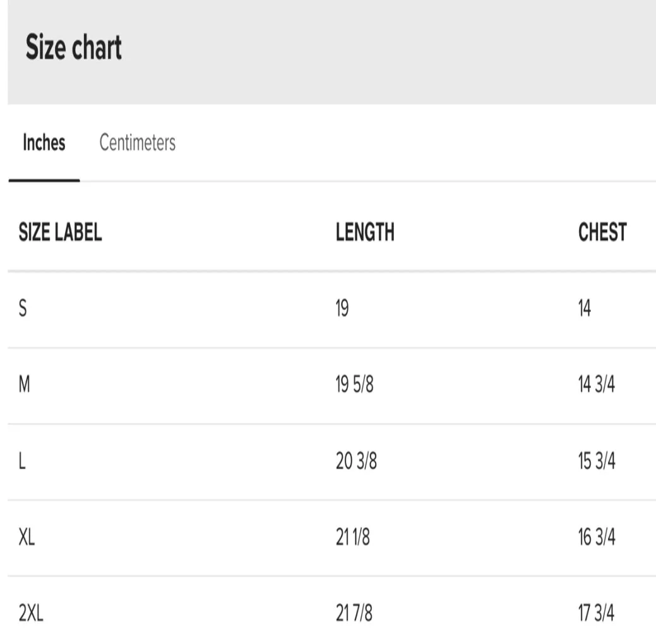Click chest value 17 3/4
The width and height of the screenshot is (656, 644).
[x=596, y=613]
